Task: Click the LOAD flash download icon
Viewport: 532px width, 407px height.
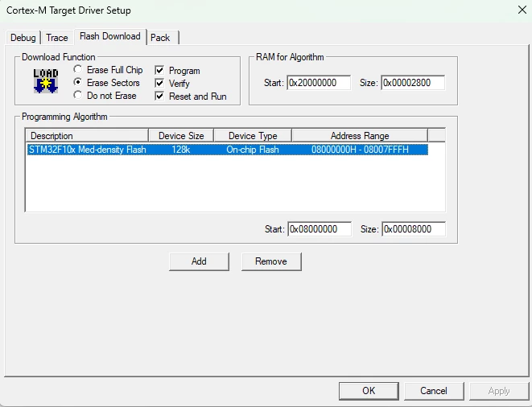Action: 46,80
